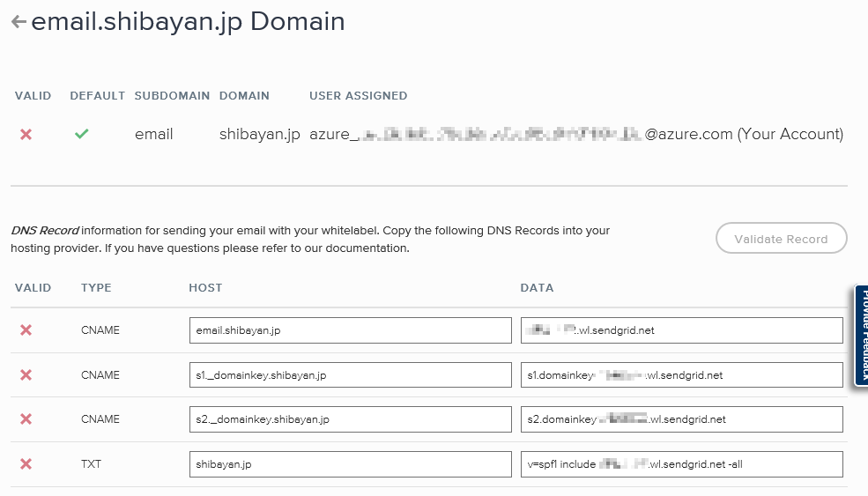Click the invalid X icon for the TXT record
Screen dimensions: 868x496
[x=26, y=464]
